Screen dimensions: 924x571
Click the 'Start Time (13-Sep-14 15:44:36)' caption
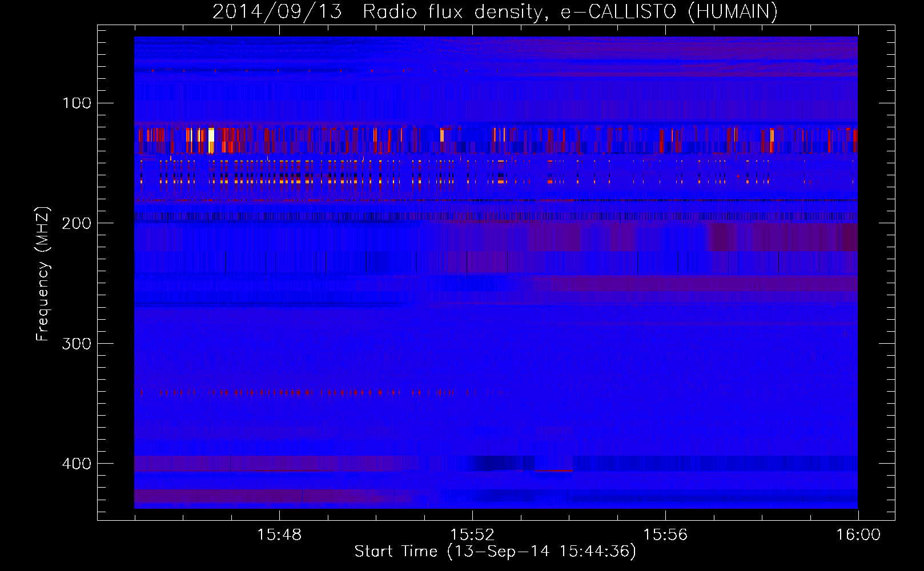(x=495, y=552)
